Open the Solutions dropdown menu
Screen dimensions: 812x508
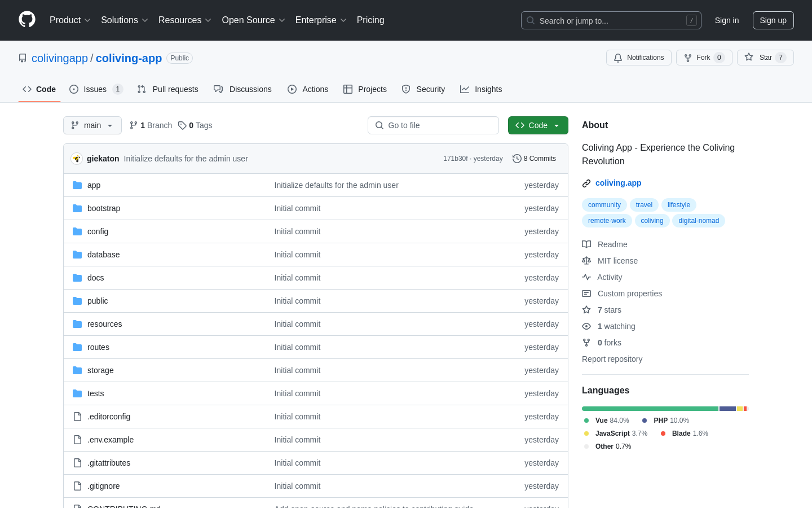tap(125, 20)
